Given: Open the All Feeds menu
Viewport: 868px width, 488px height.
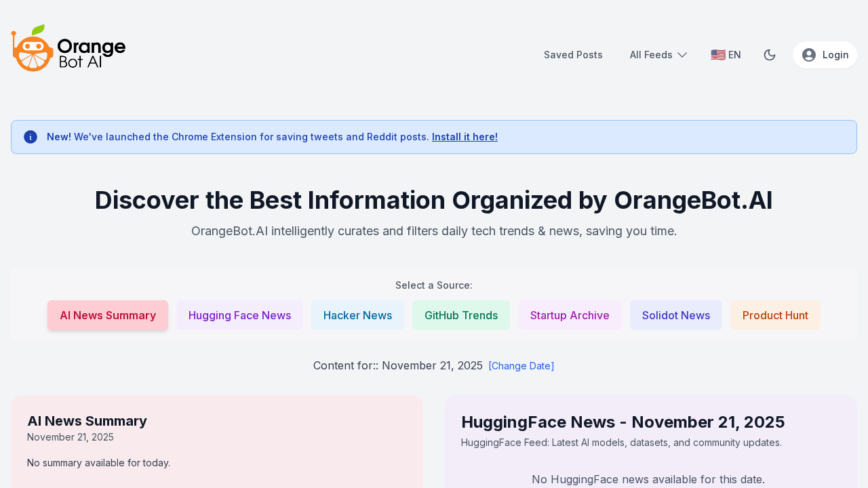Looking at the screenshot, I should (651, 54).
